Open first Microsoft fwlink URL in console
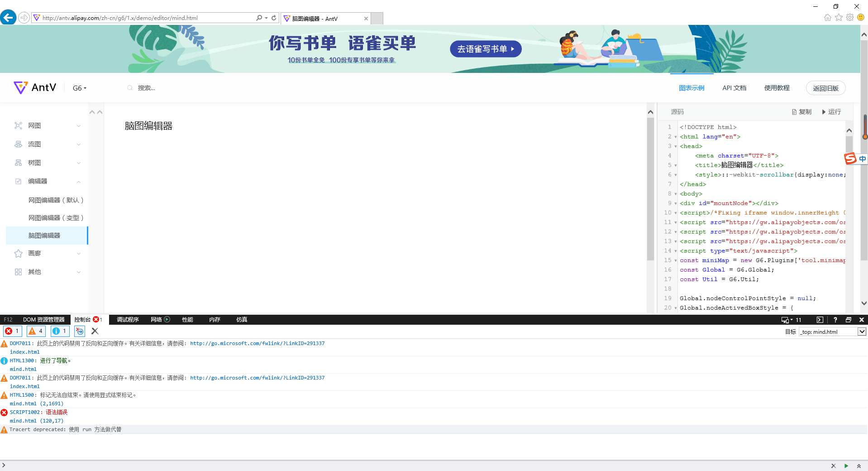The width and height of the screenshot is (868, 471). [x=257, y=343]
